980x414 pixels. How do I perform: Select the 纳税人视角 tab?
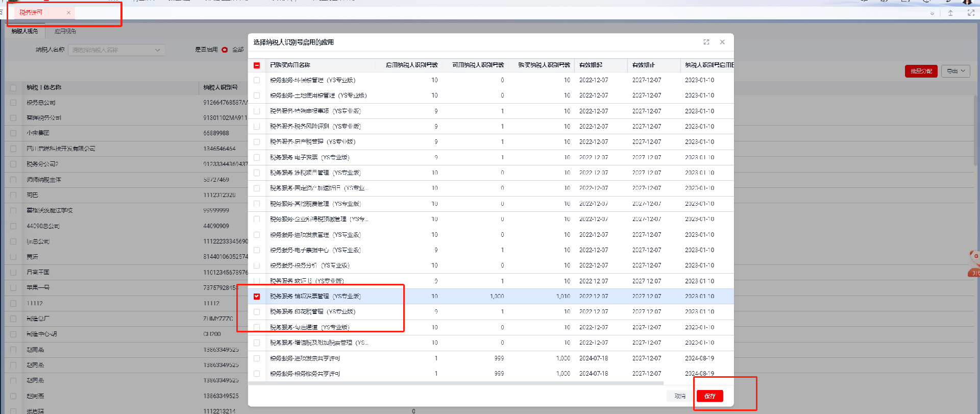tap(25, 32)
